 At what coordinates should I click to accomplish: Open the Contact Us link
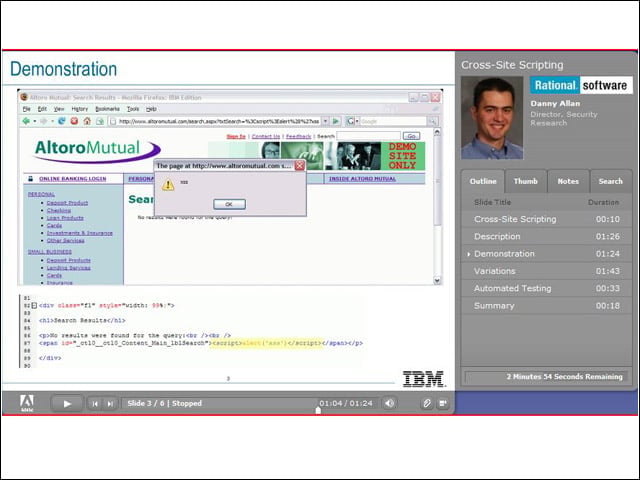click(266, 136)
